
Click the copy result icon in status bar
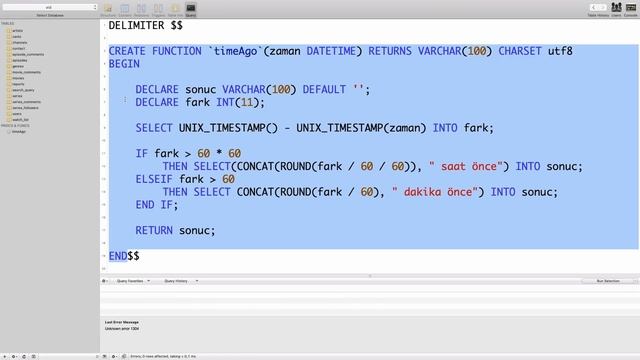click(x=124, y=356)
